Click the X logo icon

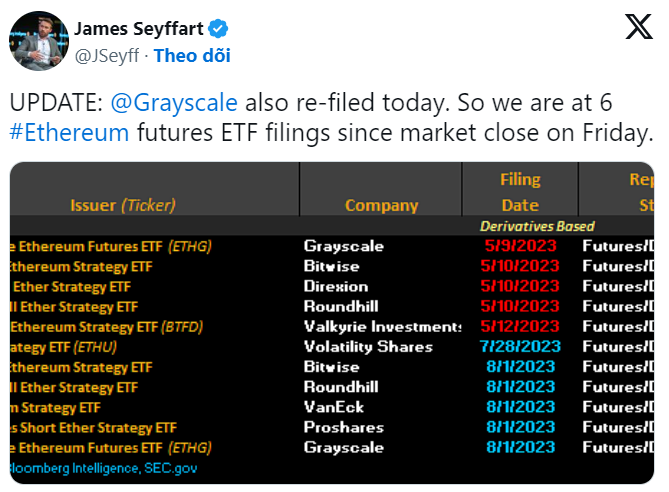[x=637, y=28]
